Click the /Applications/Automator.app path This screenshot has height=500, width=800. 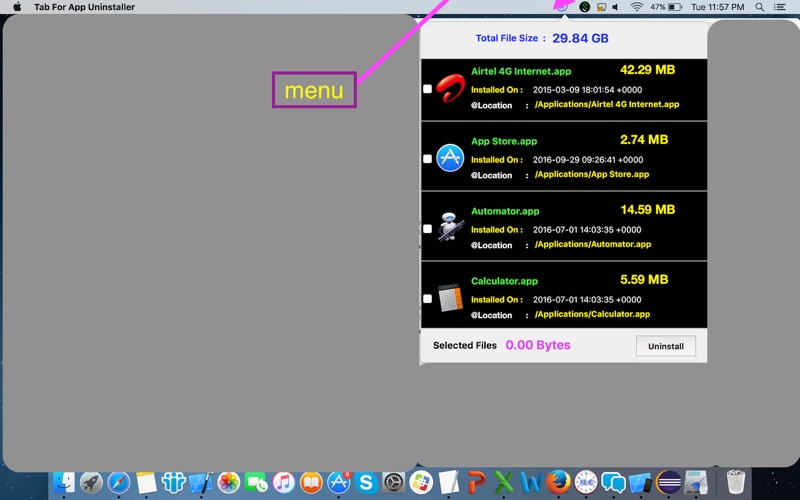coord(593,244)
